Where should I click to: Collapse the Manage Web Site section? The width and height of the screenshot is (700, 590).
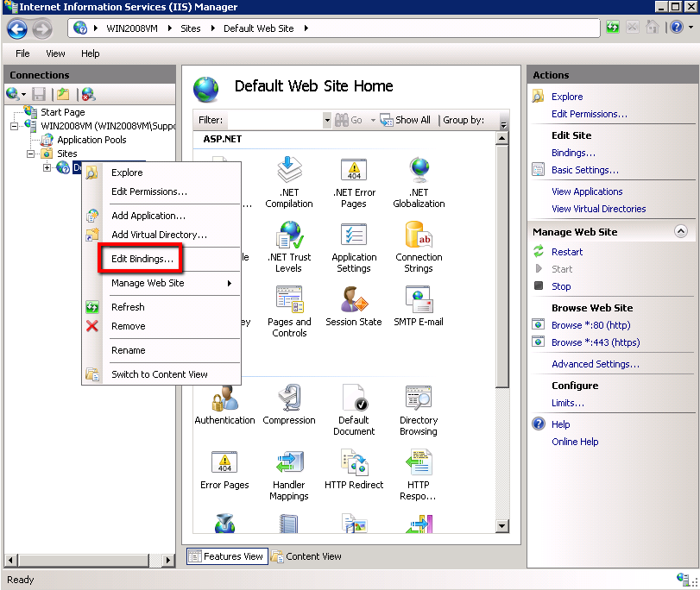pyautogui.click(x=680, y=231)
